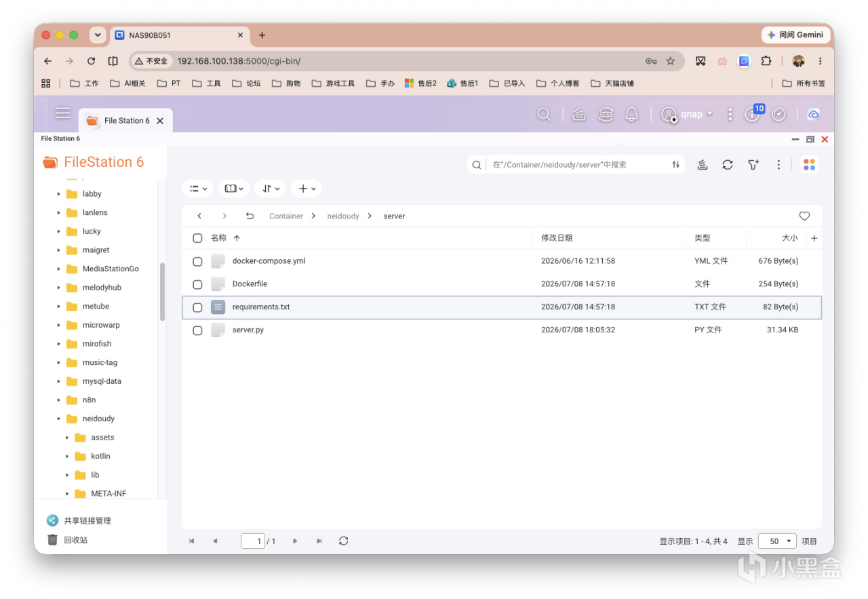This screenshot has width=868, height=599.
Task: Open the smart file filter icon
Action: 753,165
